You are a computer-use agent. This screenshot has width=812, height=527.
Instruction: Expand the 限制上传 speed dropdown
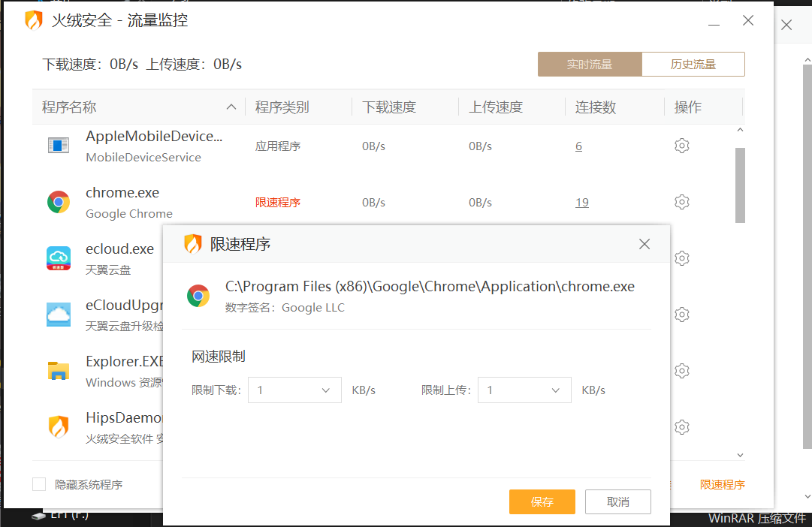pos(524,390)
